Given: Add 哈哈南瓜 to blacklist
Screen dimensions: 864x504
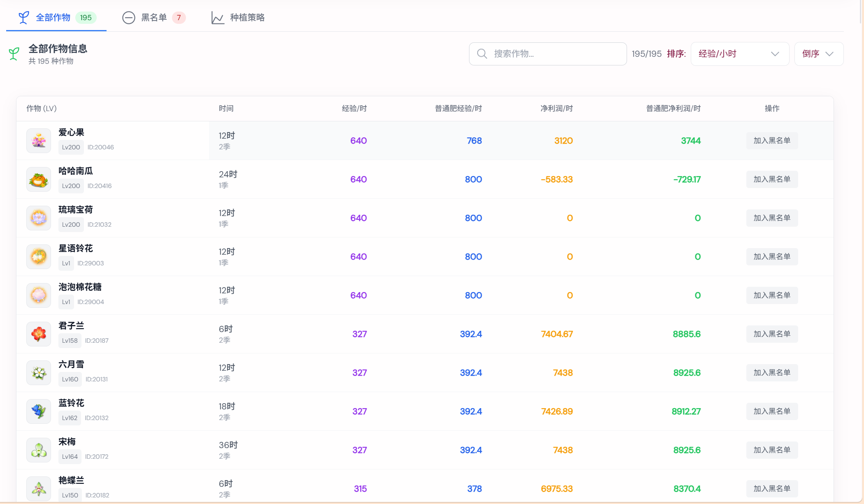Looking at the screenshot, I should [772, 179].
